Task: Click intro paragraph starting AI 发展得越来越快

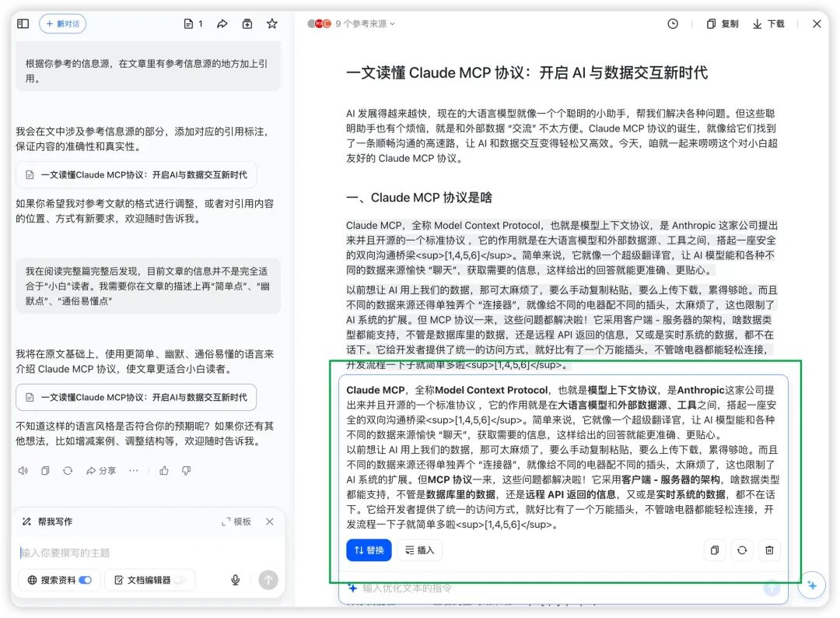Action: point(562,135)
